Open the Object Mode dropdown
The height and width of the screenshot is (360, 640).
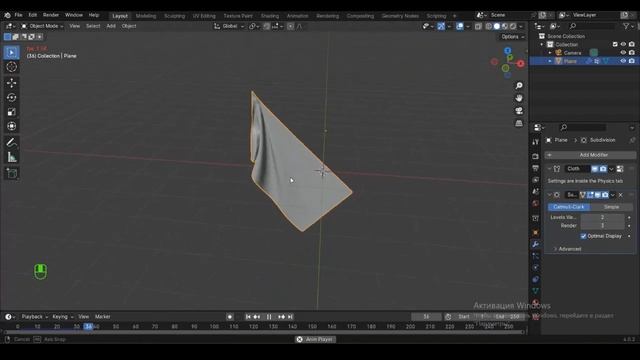click(42, 26)
